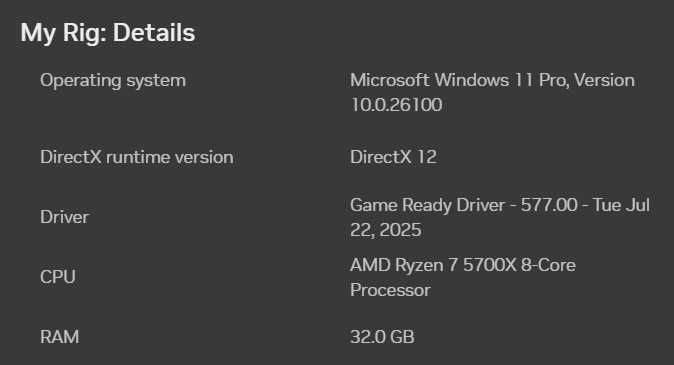Select the RAM label
This screenshot has height=365, width=674.
(x=60, y=337)
